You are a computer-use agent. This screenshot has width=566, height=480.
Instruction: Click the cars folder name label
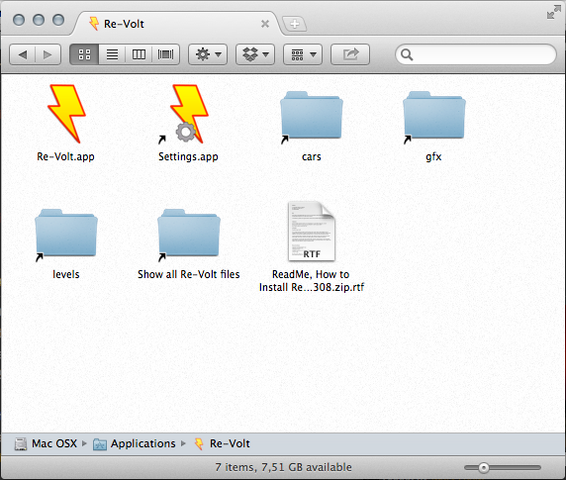[311, 157]
